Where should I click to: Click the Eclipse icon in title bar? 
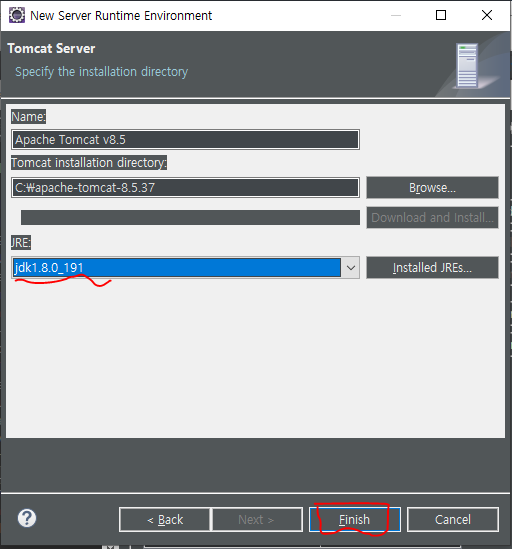[x=16, y=15]
